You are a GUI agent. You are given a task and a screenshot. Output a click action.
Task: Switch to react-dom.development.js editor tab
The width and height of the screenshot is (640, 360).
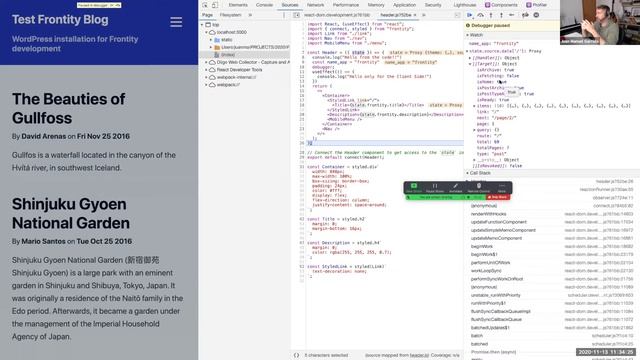pos(337,15)
